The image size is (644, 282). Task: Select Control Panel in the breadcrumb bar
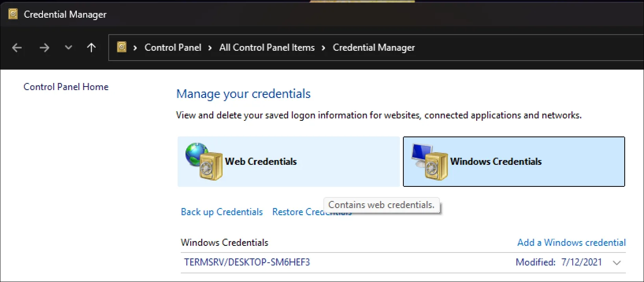[x=173, y=47]
